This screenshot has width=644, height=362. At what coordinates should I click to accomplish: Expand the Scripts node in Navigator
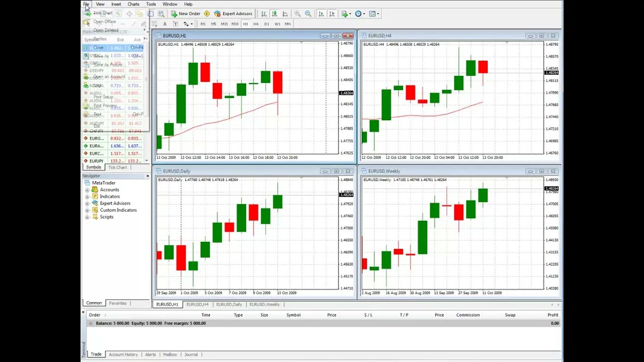pyautogui.click(x=87, y=217)
